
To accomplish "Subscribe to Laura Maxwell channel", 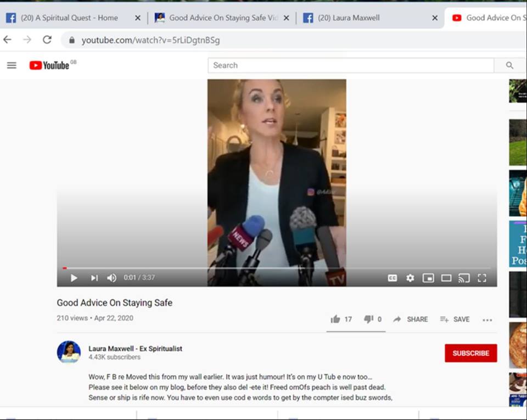I will click(x=470, y=353).
